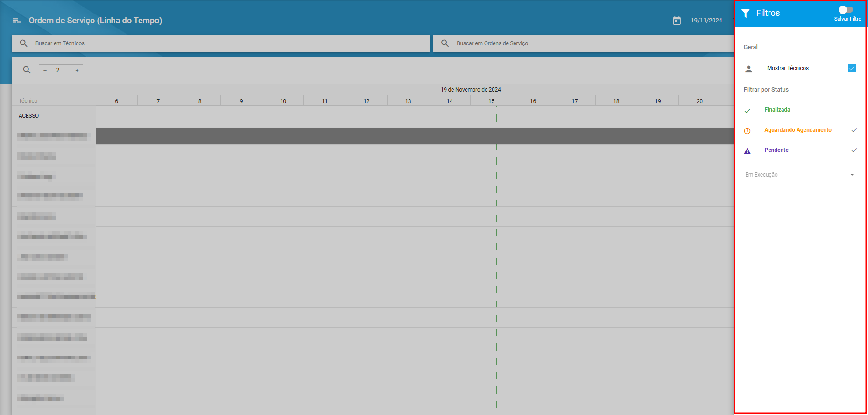Click the magnifier in Buscar em Ordens de Serviço
Screen dimensions: 868x415
tap(445, 43)
